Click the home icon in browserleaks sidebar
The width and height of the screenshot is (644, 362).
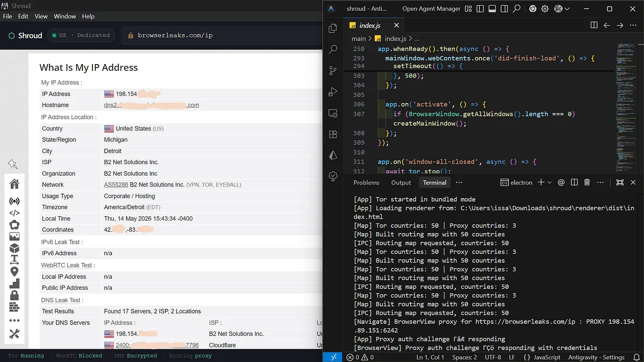[x=14, y=184]
